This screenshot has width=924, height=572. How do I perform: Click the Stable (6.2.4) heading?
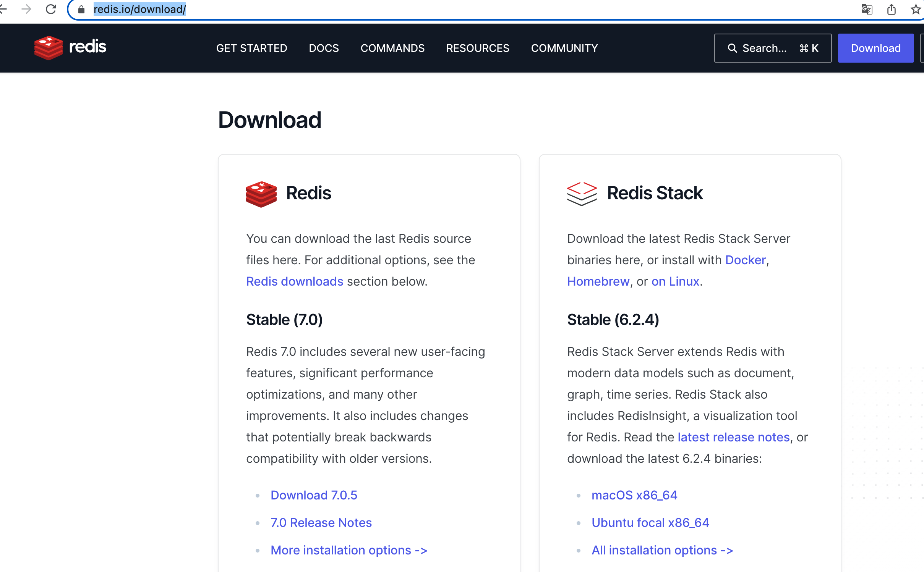point(613,320)
